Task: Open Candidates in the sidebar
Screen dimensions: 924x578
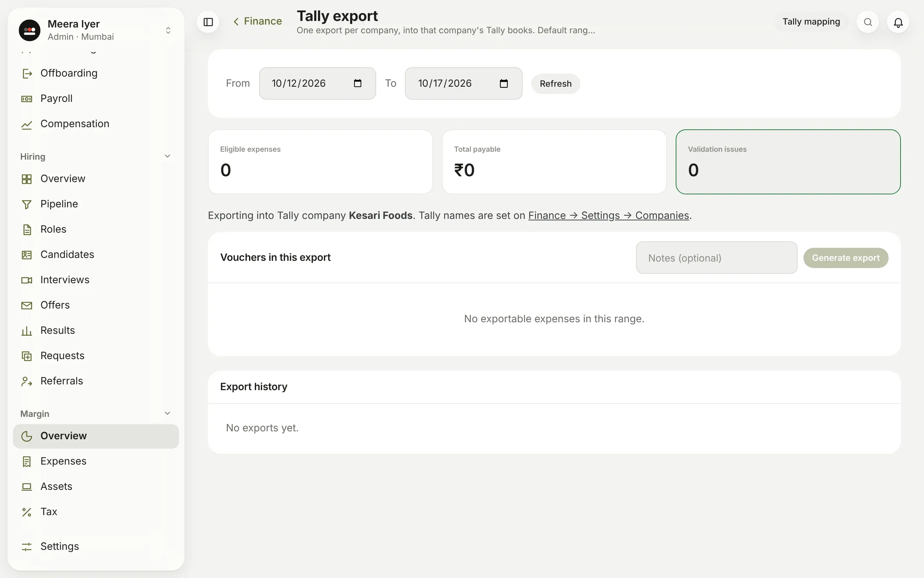Action: (96, 254)
